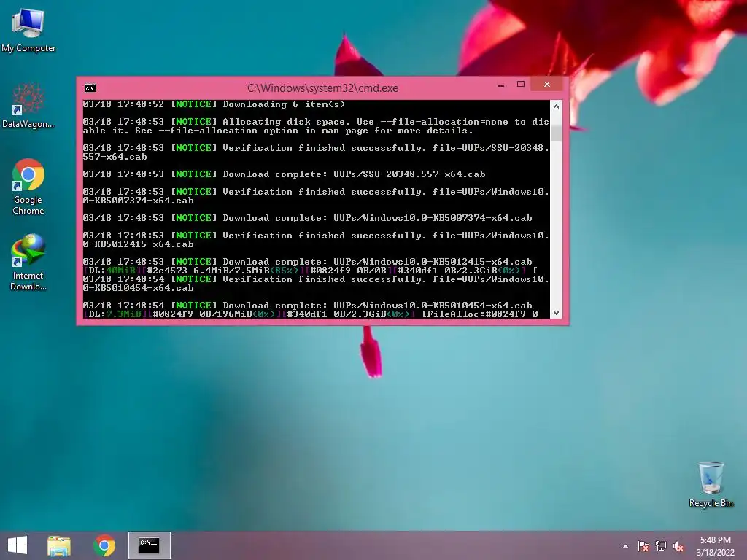Click the "Downloading 6 item(s)" line
Screen dimensions: 747x560
[214, 104]
